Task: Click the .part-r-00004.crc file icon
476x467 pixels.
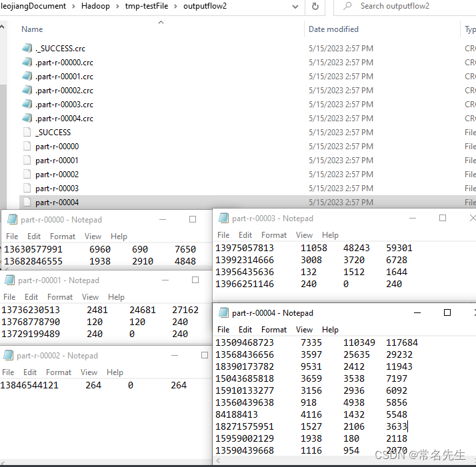Action: 27,118
